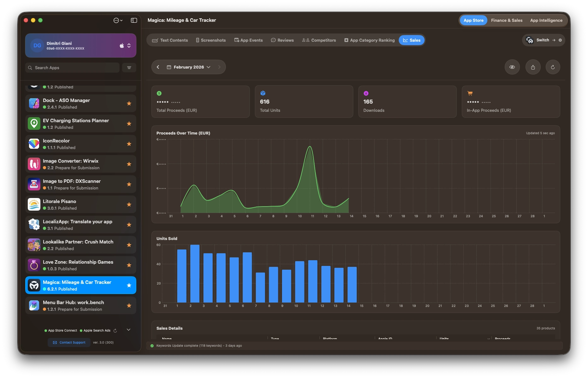Toggle hidden proceeds with eye icon
Image resolution: width=588 pixels, height=378 pixels.
(512, 67)
